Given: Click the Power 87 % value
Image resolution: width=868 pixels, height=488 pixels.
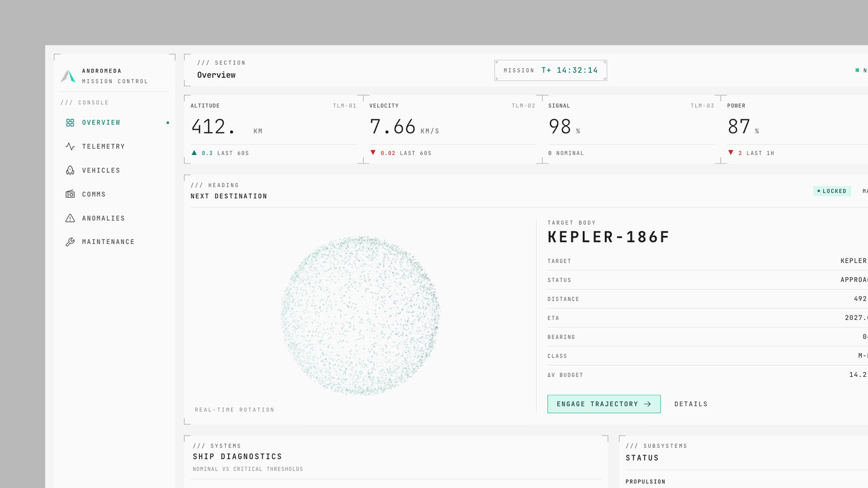Looking at the screenshot, I should pos(743,127).
